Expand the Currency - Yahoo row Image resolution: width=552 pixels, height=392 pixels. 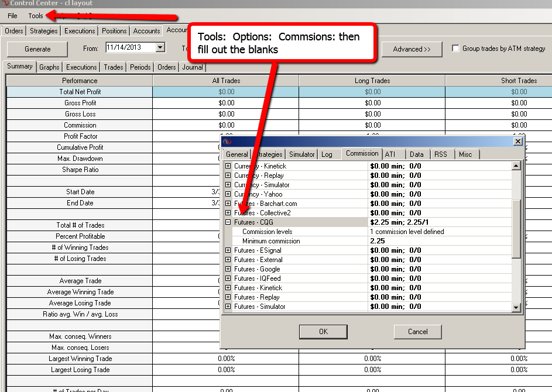tap(228, 194)
